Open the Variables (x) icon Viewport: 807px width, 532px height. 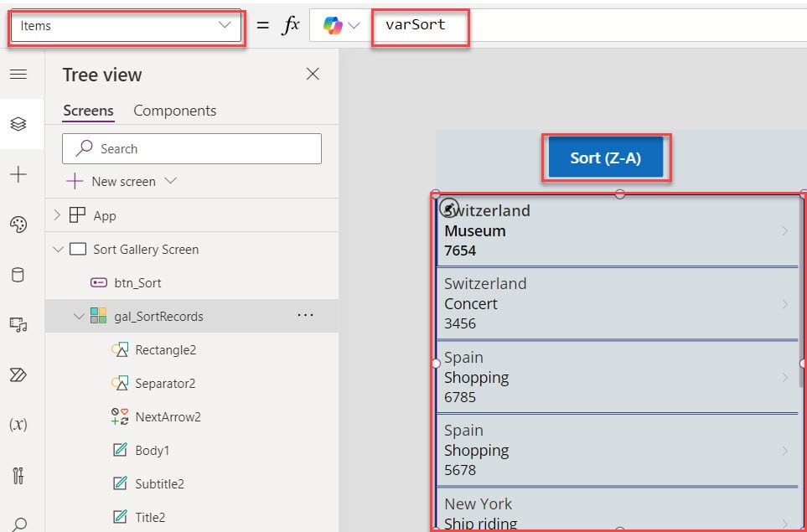18,425
